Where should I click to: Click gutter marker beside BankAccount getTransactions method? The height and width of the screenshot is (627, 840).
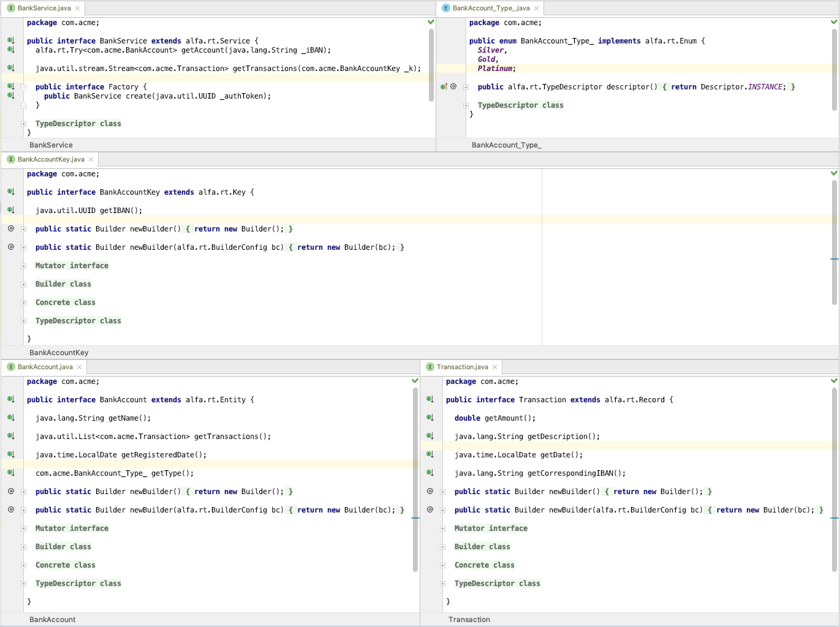(x=11, y=436)
